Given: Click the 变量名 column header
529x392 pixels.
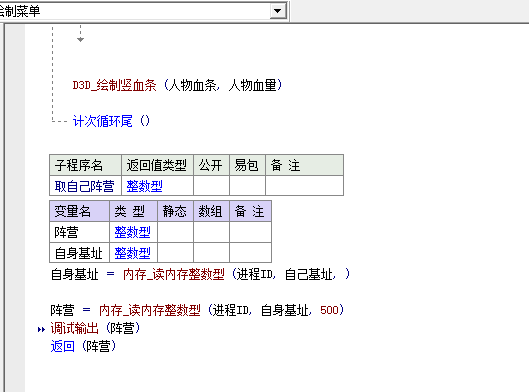Looking at the screenshot, I should click(x=79, y=212).
